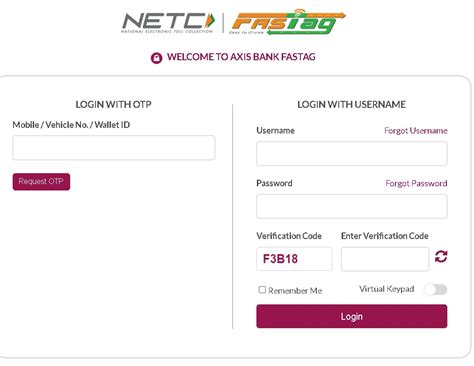
Task: Click the lock icon beside welcome heading
Action: tap(156, 58)
